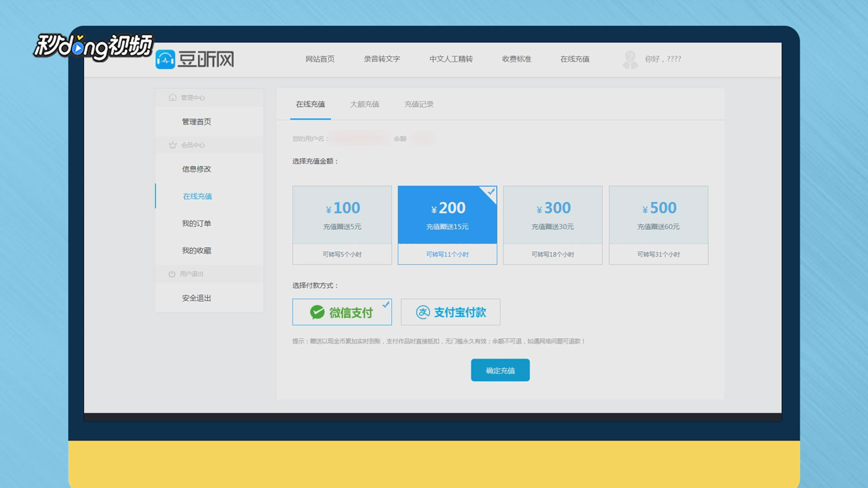The image size is (868, 488).
Task: Click the power icon beside 用户退出
Action: (172, 274)
